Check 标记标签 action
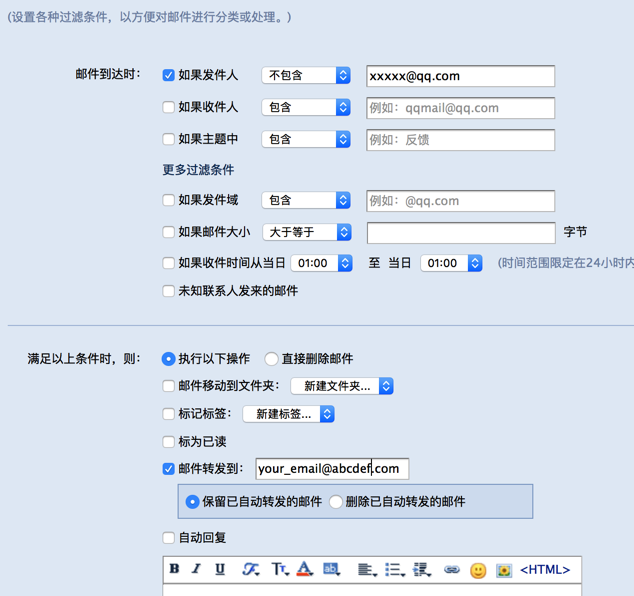This screenshot has width=634, height=596. coord(168,414)
